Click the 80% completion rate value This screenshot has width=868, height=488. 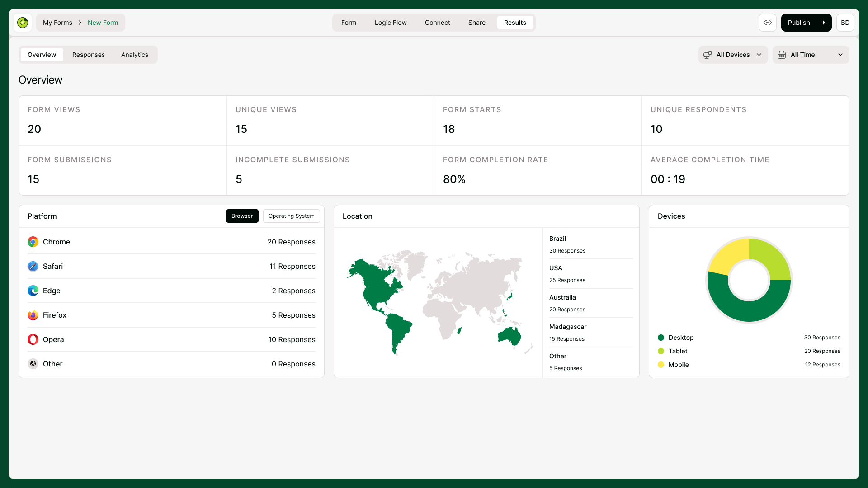pyautogui.click(x=454, y=179)
